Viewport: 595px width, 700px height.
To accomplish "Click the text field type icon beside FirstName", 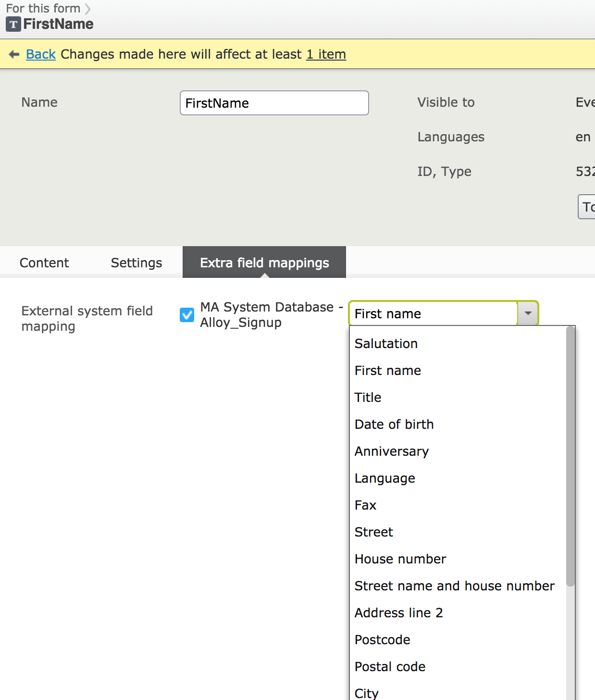I will [13, 24].
